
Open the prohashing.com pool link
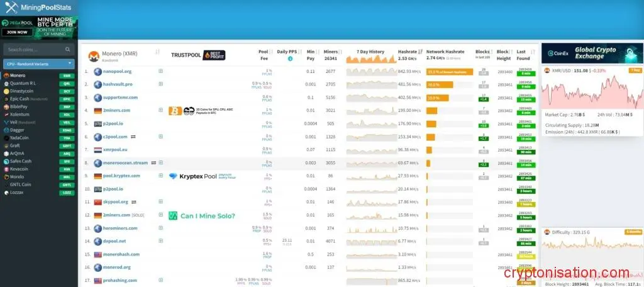(120, 281)
